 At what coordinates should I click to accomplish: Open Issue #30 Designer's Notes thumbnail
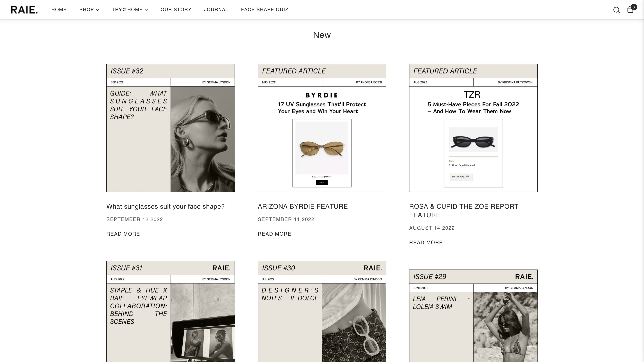click(x=322, y=311)
